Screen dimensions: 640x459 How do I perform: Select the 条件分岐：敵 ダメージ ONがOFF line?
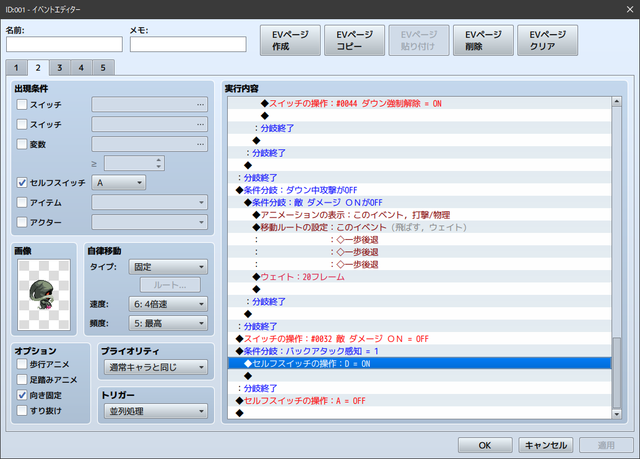(419, 202)
